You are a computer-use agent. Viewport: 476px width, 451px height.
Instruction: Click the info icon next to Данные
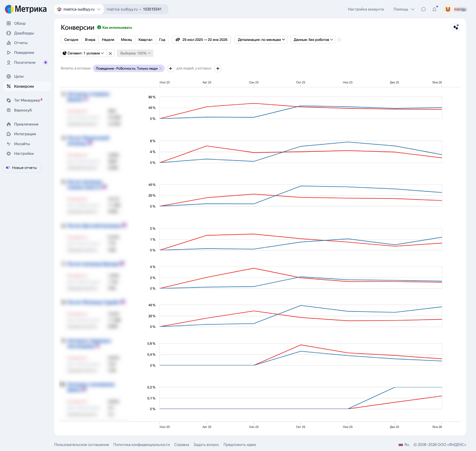coord(339,40)
